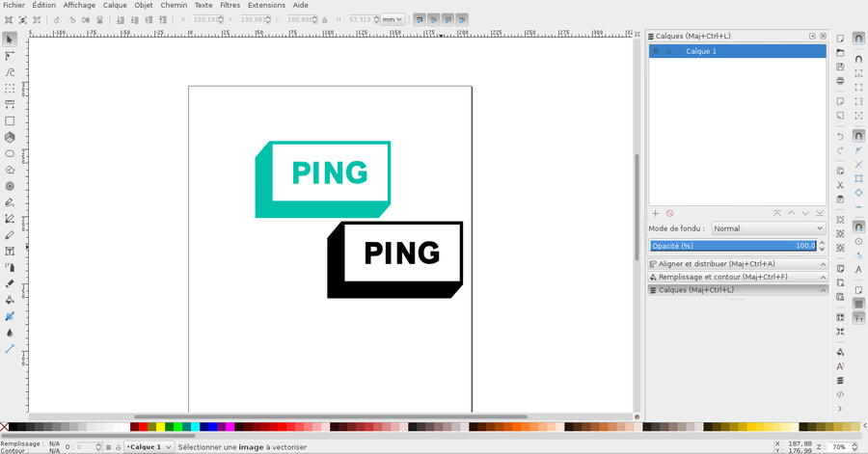Expand Remplissage et contour panel
The width and height of the screenshot is (868, 454).
point(738,277)
